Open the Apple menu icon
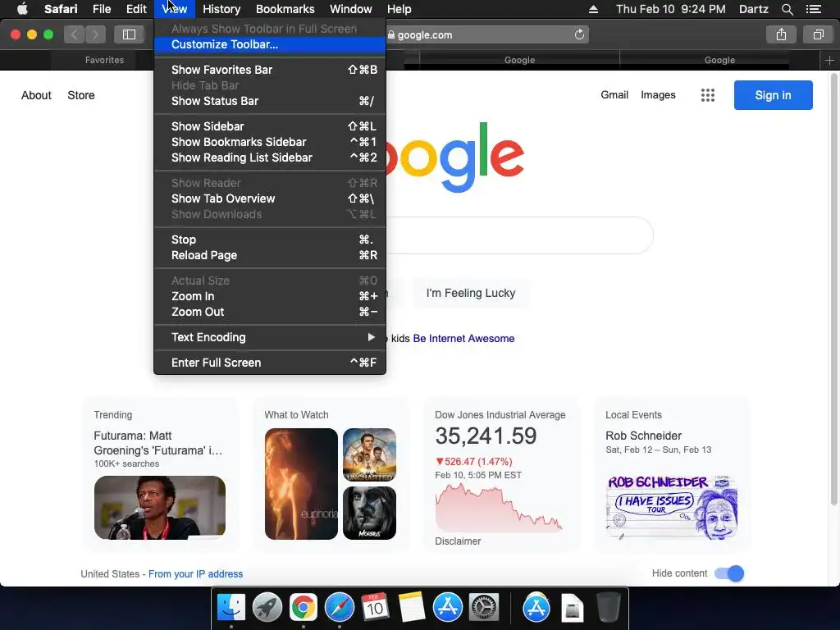This screenshot has height=630, width=840. coord(22,9)
